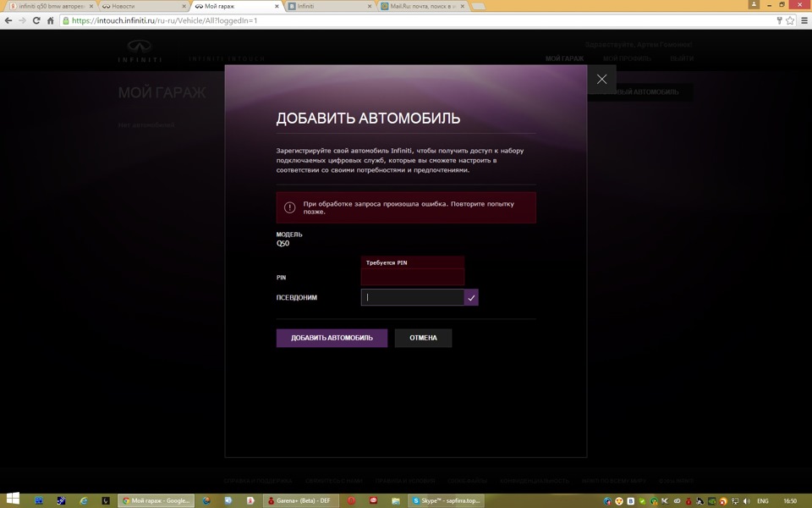
Task: Go back to the previous page
Action: pyautogui.click(x=8, y=20)
